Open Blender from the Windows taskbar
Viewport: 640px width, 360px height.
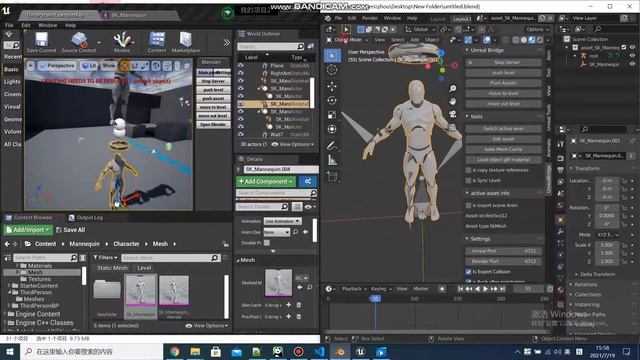pos(340,351)
